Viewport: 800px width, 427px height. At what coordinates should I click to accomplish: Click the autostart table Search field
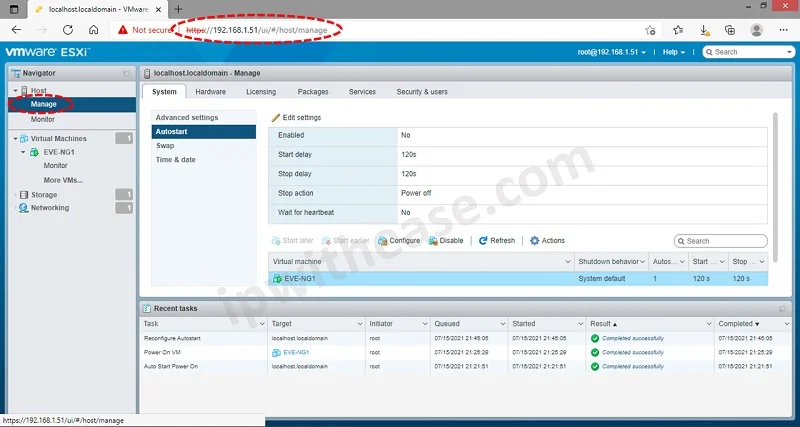coord(725,241)
